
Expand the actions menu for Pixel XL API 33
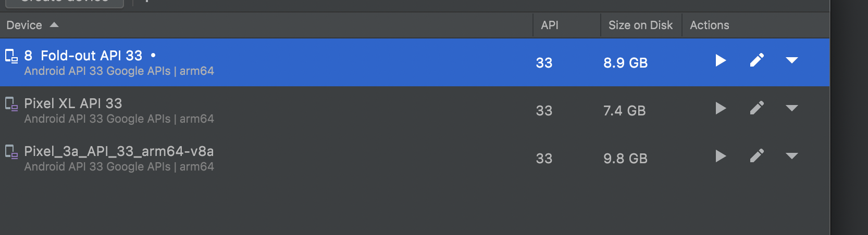pos(791,109)
